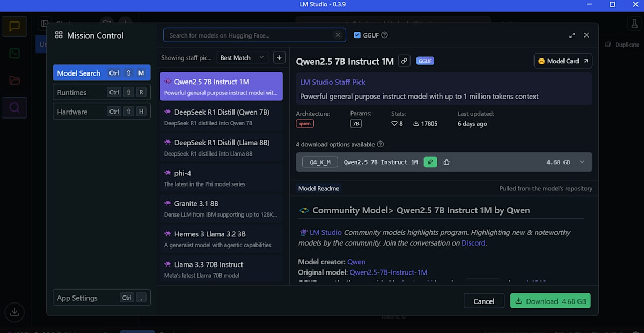This screenshot has width=644, height=333.
Task: Copy the Qwen2.5 7B Instruct 1M link icon
Action: [x=404, y=61]
